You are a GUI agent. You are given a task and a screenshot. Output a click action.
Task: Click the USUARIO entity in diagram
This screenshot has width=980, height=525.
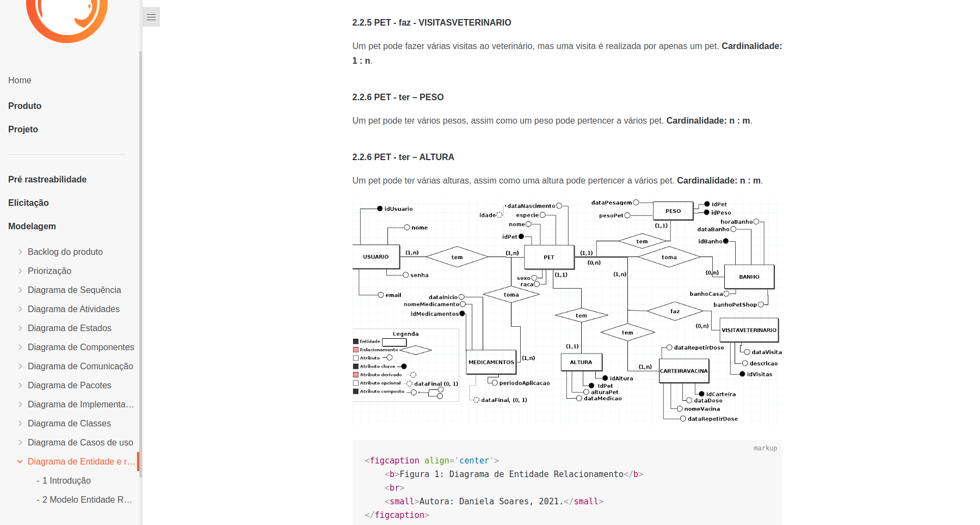click(x=376, y=257)
